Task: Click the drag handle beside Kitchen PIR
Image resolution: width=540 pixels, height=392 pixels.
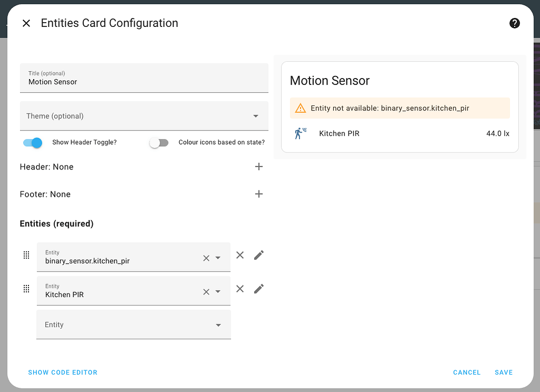Action: coord(26,289)
